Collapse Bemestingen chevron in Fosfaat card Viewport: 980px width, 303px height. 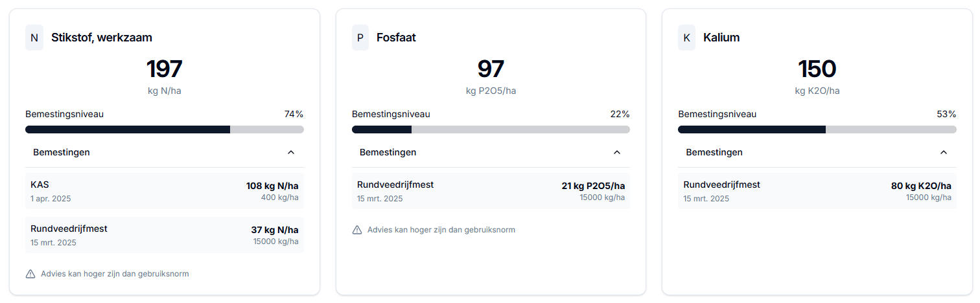click(617, 152)
